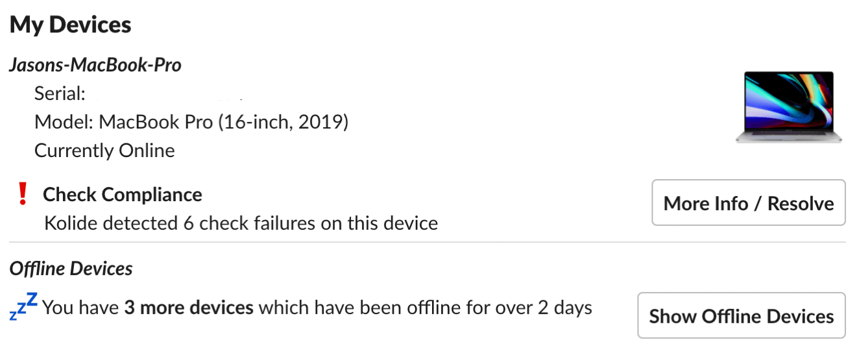Image resolution: width=868 pixels, height=357 pixels.
Task: Click the My Devices heading
Action: tap(70, 25)
